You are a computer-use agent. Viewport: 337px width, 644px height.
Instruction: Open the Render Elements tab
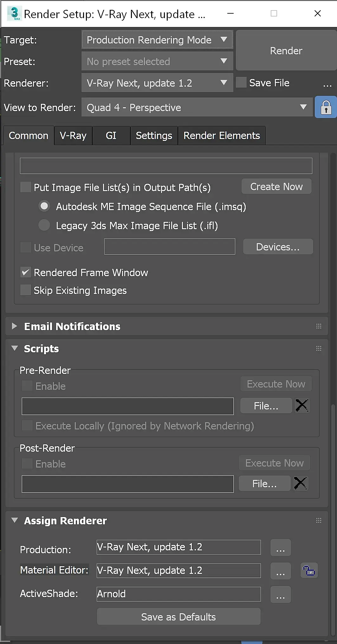tap(222, 136)
